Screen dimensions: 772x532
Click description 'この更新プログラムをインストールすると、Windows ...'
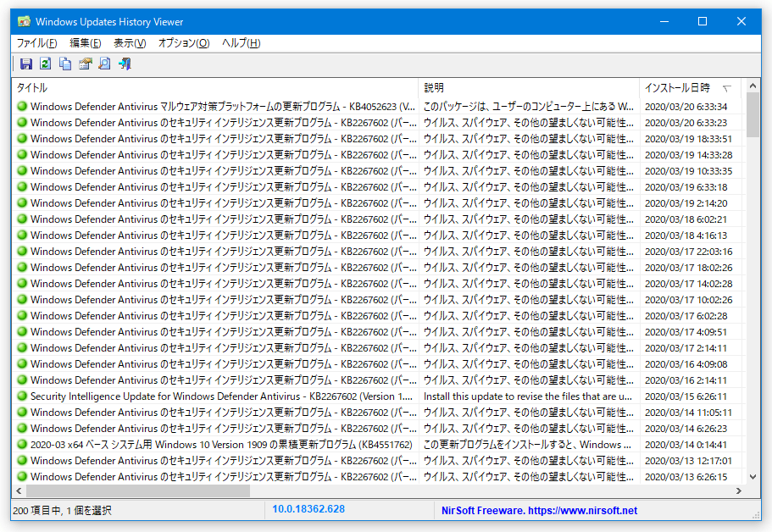point(527,445)
